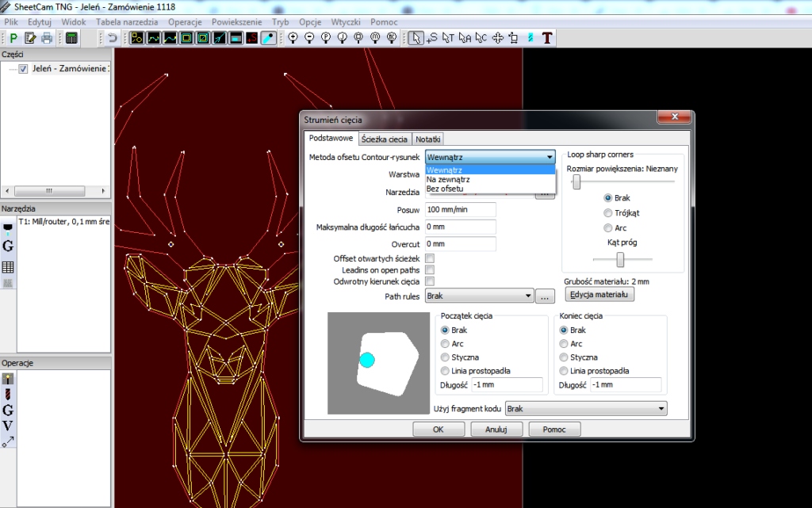Screen dimensions: 812x508
Task: Click the Post Processor 'P' toolbar icon
Action: (x=13, y=38)
